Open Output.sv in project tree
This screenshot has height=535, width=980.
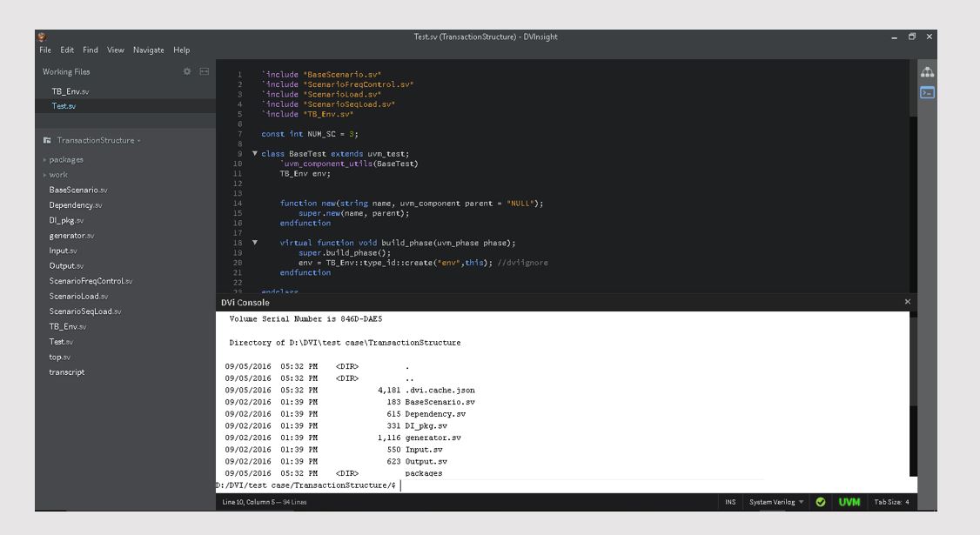(x=66, y=265)
